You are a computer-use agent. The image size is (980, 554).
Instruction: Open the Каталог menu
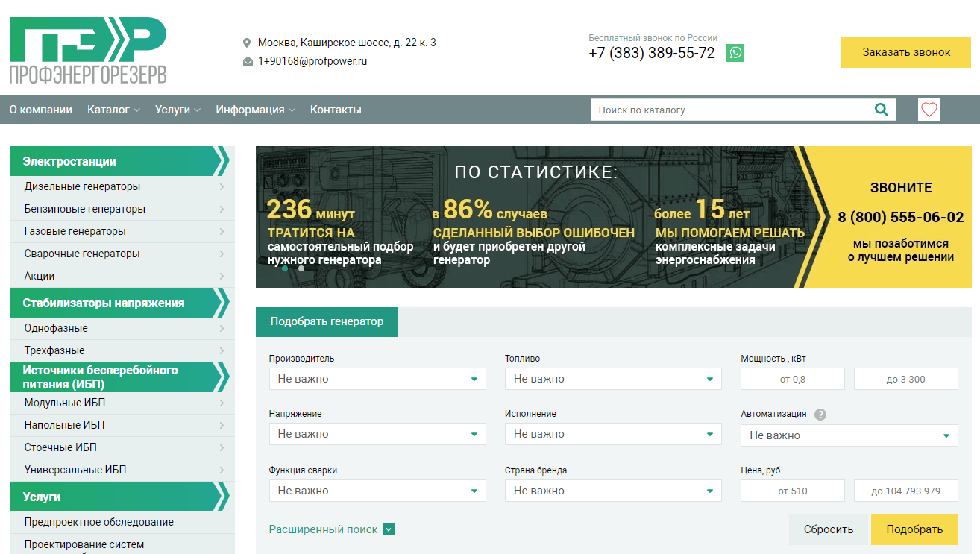coord(108,109)
